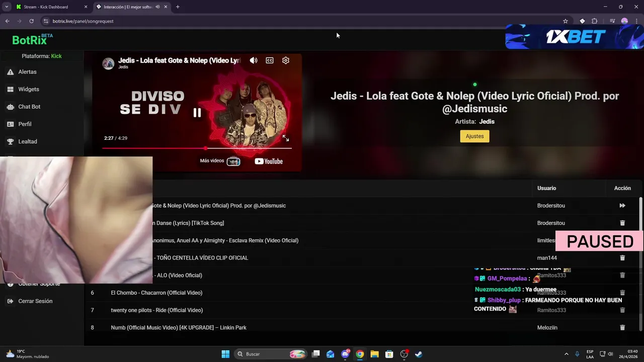Delete the song requested by man144
The image size is (644, 362).
click(x=622, y=258)
